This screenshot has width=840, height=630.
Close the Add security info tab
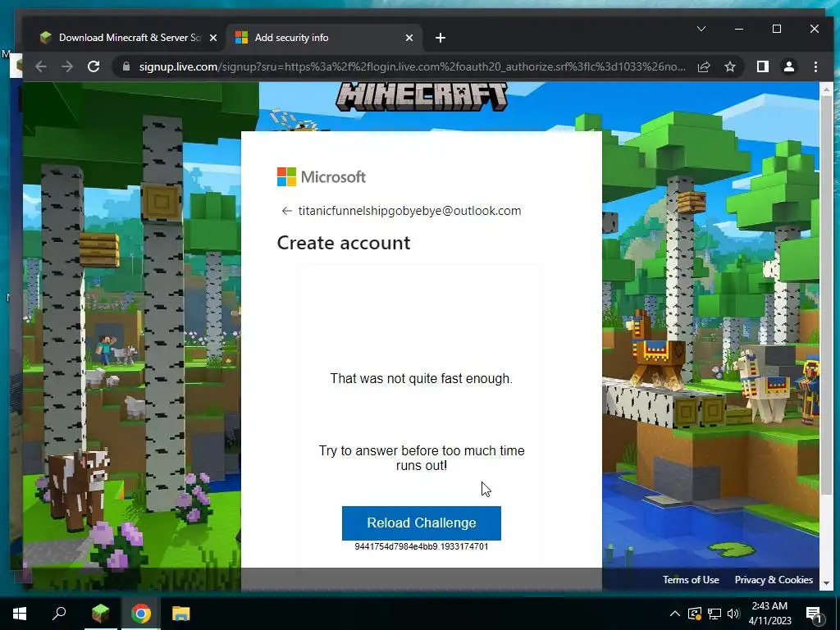coord(409,38)
